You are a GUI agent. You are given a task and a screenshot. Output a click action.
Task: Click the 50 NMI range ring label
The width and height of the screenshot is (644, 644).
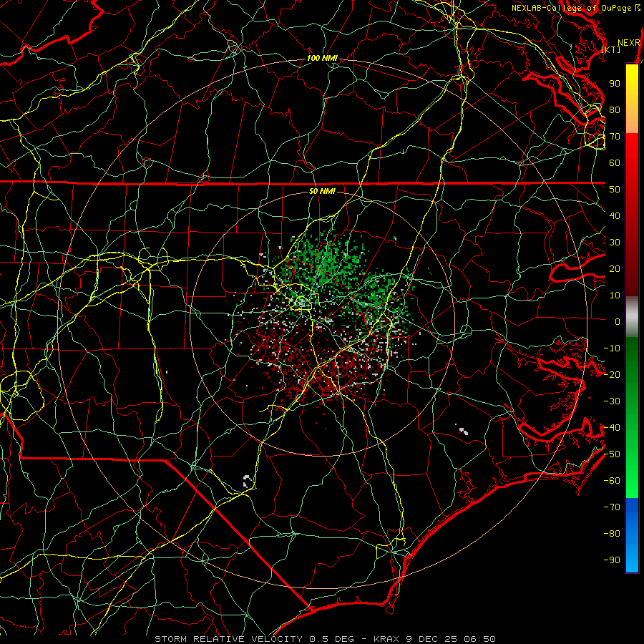(322, 191)
